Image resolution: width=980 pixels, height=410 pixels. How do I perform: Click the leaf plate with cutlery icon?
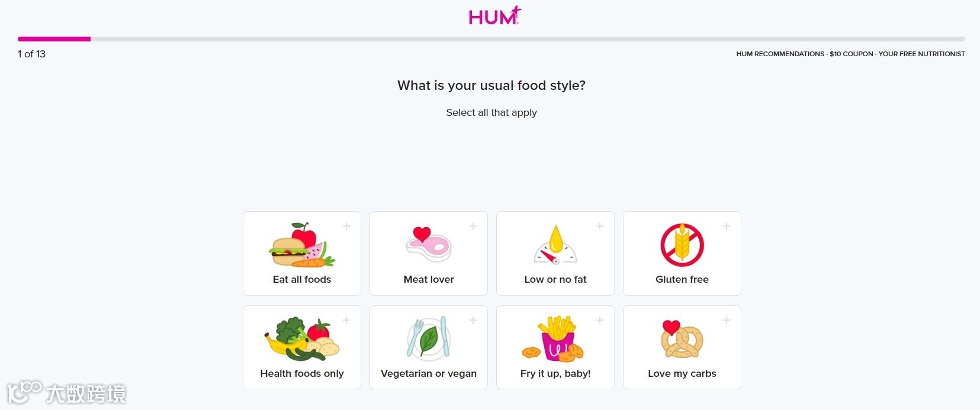point(429,338)
